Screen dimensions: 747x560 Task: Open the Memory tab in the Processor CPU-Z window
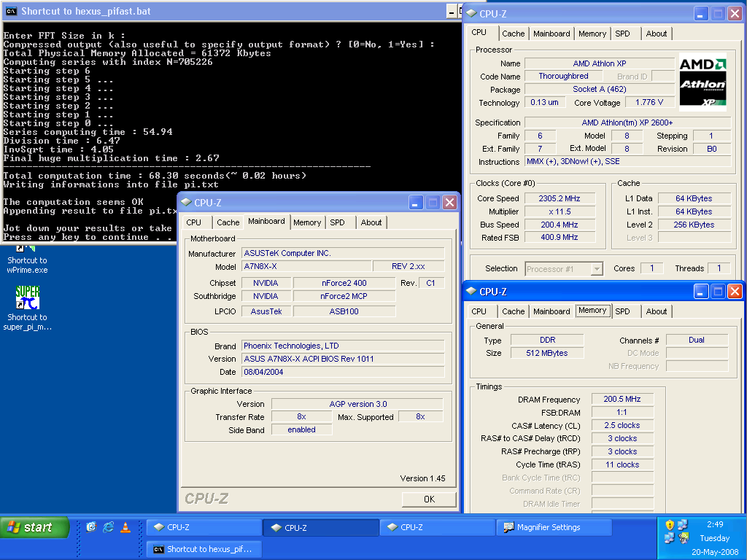coord(592,34)
